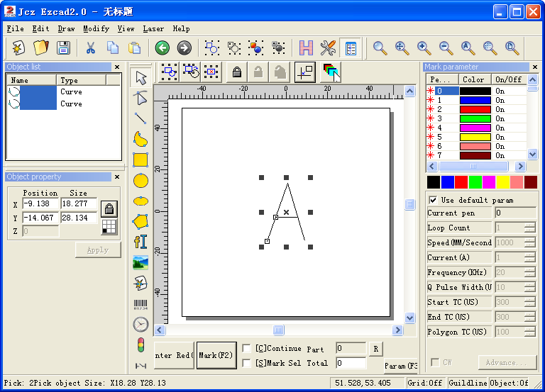The width and height of the screenshot is (545, 392).
Task: Select the Pick arrow tool
Action: click(141, 78)
